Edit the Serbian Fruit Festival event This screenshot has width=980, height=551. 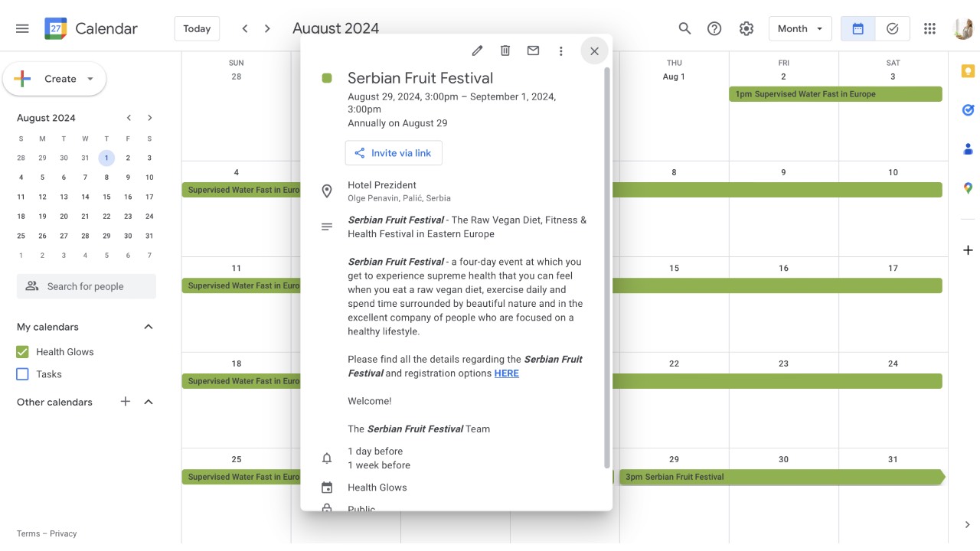tap(476, 50)
